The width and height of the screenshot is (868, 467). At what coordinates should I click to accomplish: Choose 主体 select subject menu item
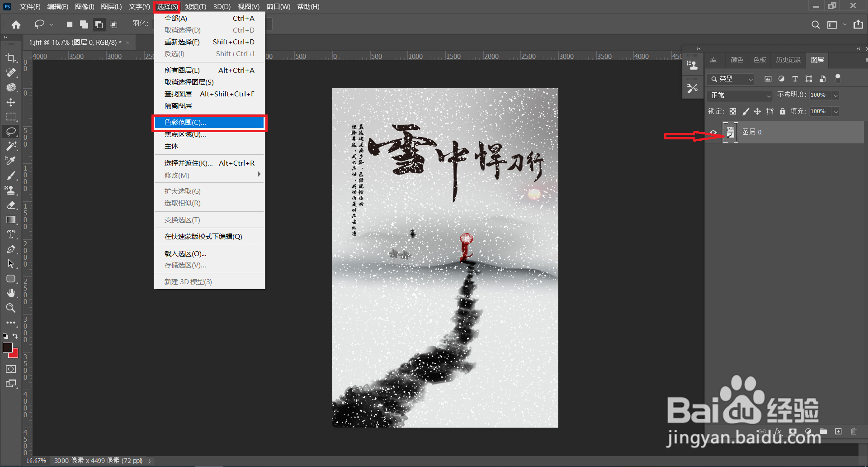(x=209, y=146)
